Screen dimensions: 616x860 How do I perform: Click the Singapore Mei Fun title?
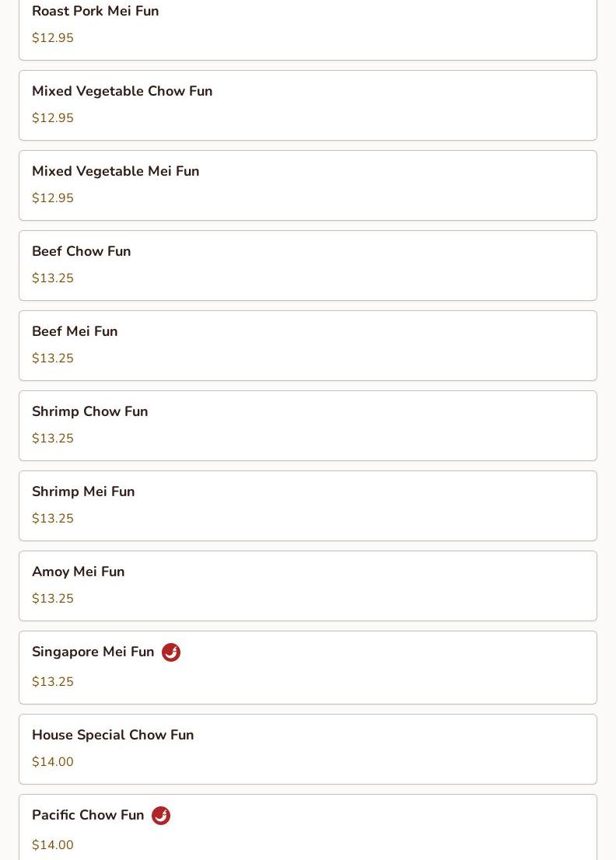coord(93,652)
